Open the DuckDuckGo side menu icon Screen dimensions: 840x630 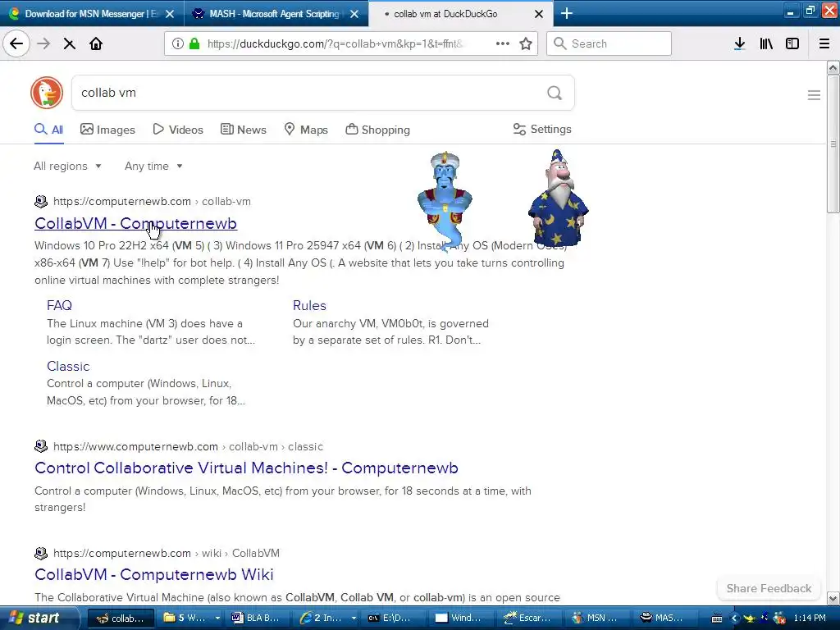[814, 95]
